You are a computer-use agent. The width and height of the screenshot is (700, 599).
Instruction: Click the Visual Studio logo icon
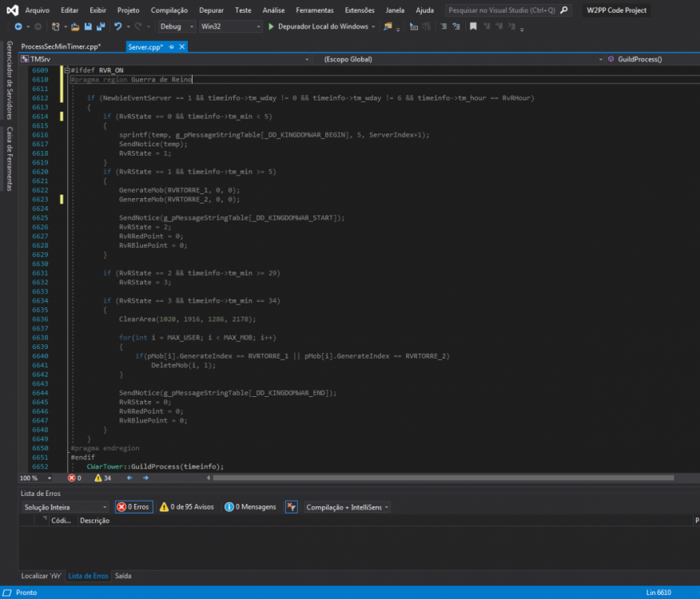pos(13,10)
